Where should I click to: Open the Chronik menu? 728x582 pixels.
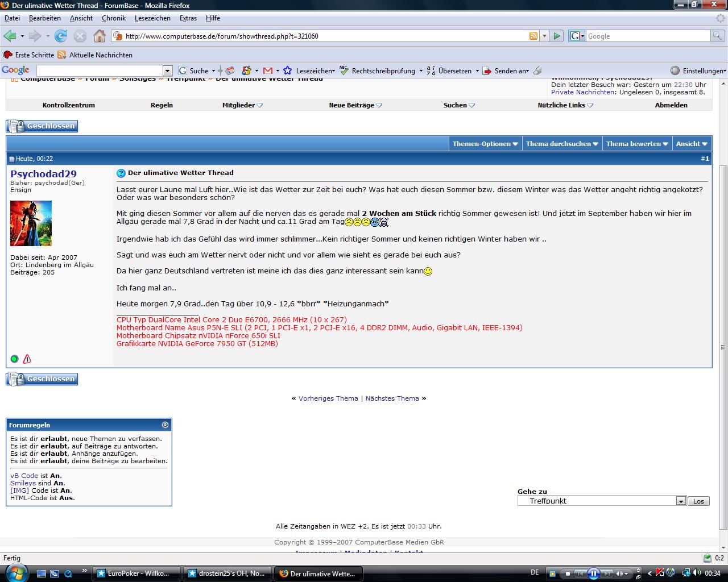click(x=114, y=18)
